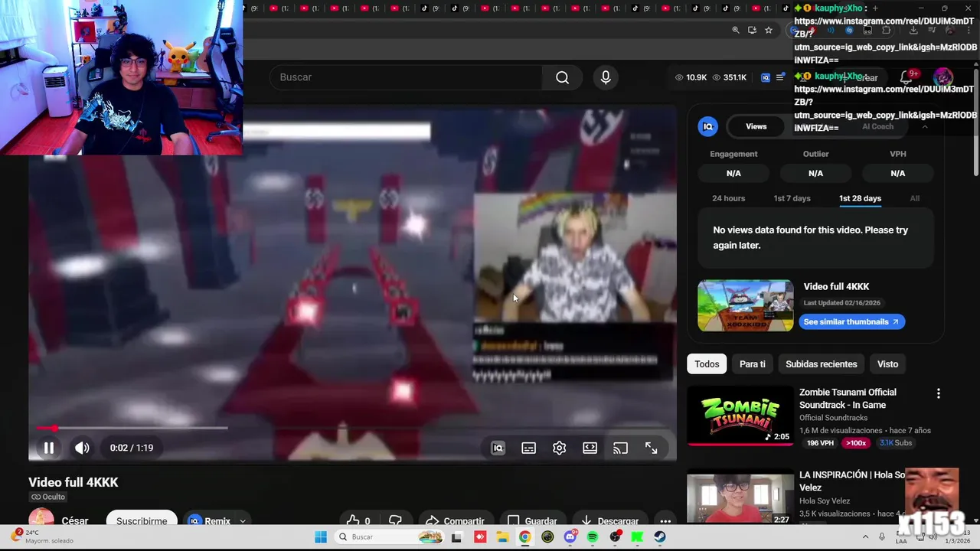
Task: Show hidden system tray icons
Action: [865, 537]
